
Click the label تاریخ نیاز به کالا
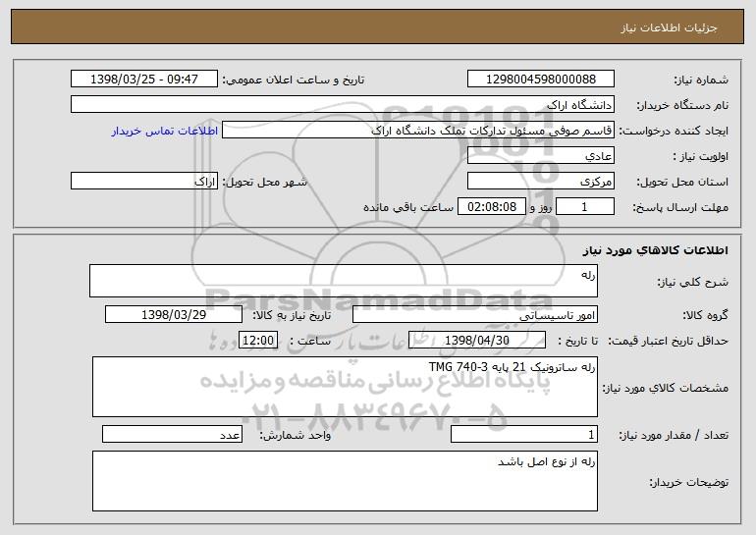pyautogui.click(x=292, y=315)
